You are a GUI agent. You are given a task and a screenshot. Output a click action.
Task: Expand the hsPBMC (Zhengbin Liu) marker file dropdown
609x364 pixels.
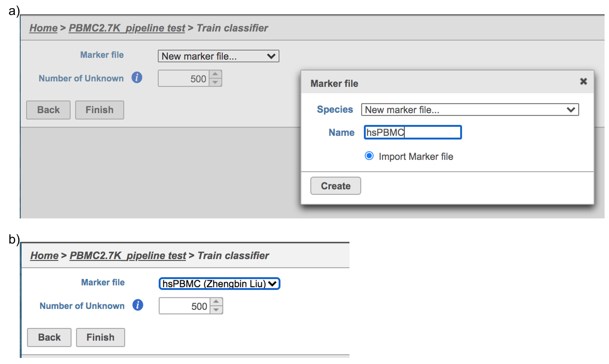(219, 284)
